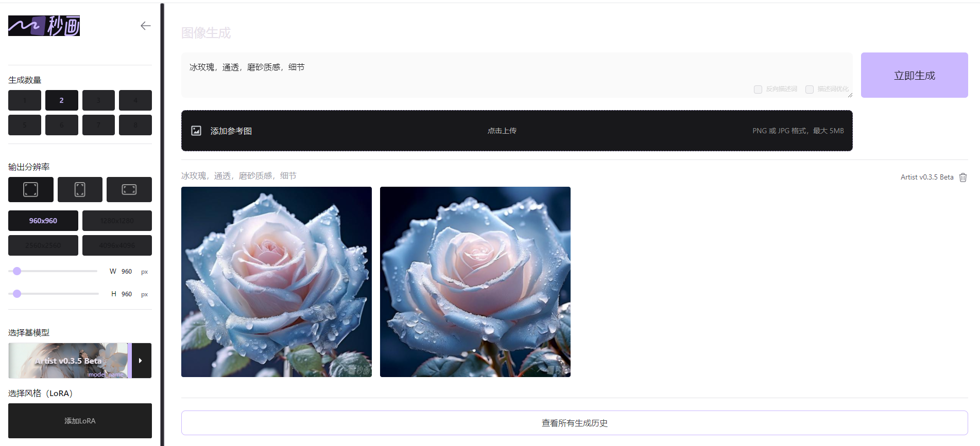Choose the 1280x1280 resolution option
This screenshot has width=980, height=446.
[117, 221]
